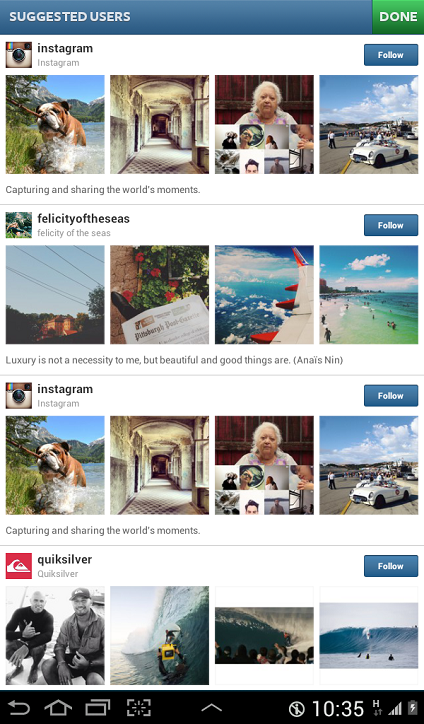This screenshot has height=724, width=424.
Task: Tap the first instagram camera avatar
Action: coord(18,54)
